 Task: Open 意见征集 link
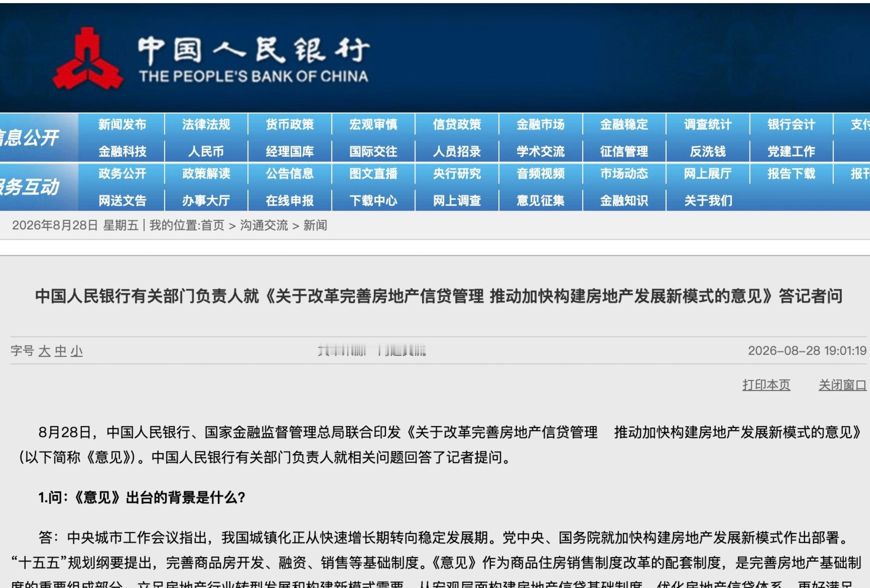click(541, 201)
